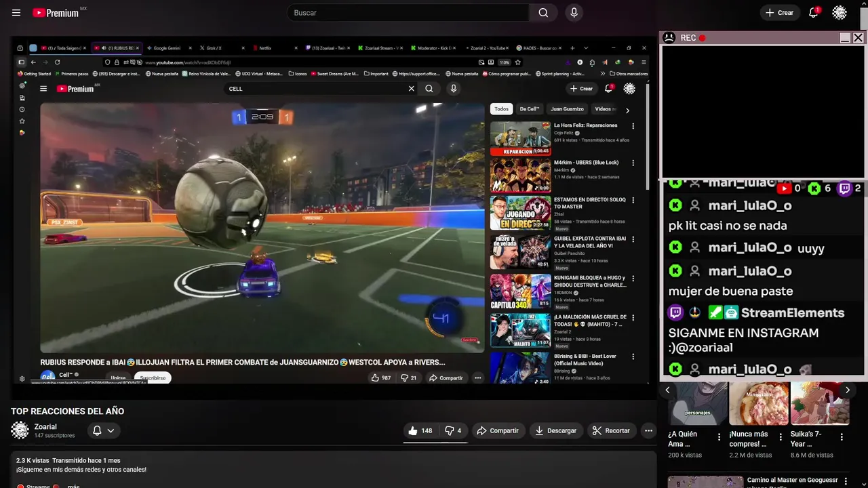Viewport: 868px width, 488px height.
Task: Select the 'Juan Guarnizo' chip in the recorded video
Action: tap(567, 109)
